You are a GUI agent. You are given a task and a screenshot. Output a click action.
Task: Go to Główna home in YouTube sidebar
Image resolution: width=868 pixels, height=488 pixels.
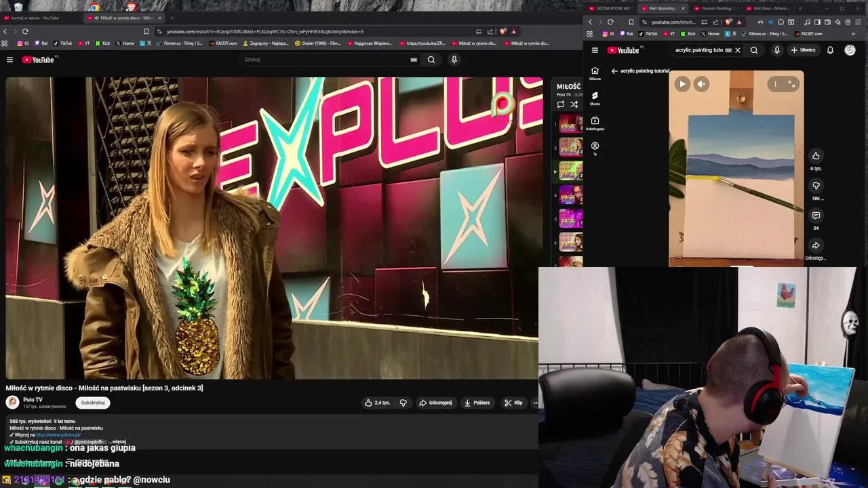(595, 73)
